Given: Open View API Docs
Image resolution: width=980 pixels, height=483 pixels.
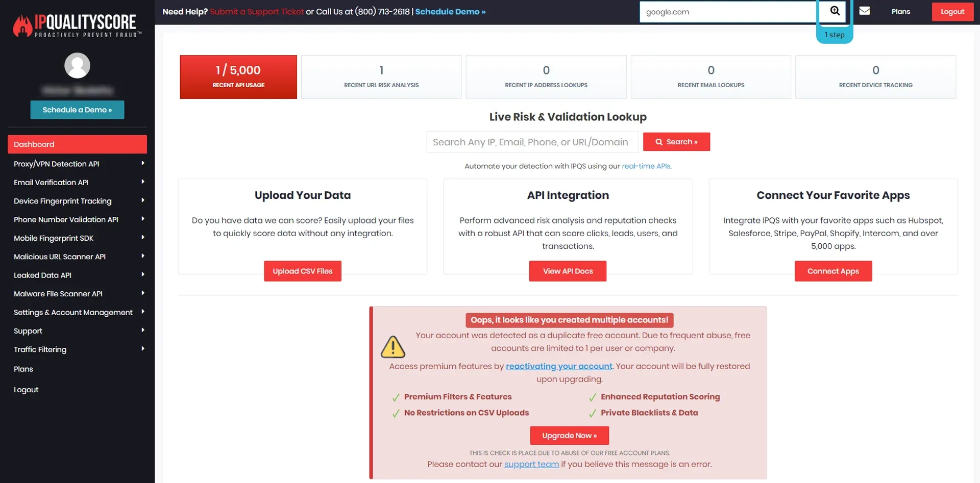Looking at the screenshot, I should coord(567,271).
